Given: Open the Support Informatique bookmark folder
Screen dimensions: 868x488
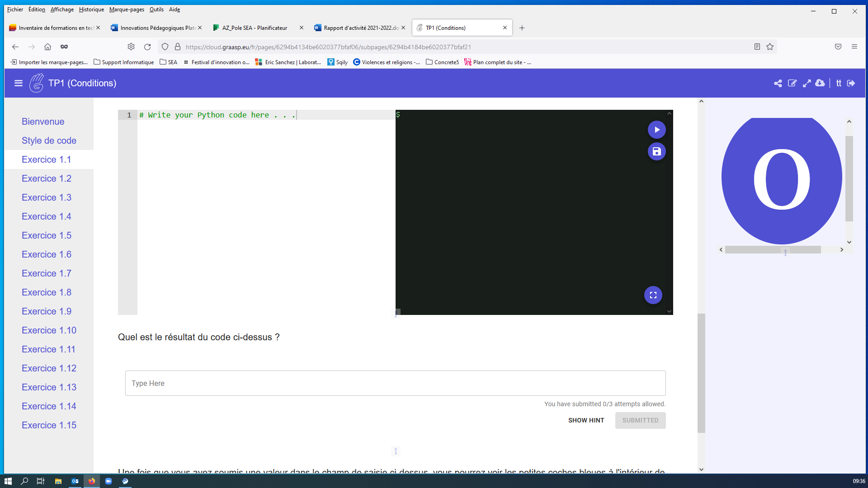Looking at the screenshot, I should pos(123,62).
